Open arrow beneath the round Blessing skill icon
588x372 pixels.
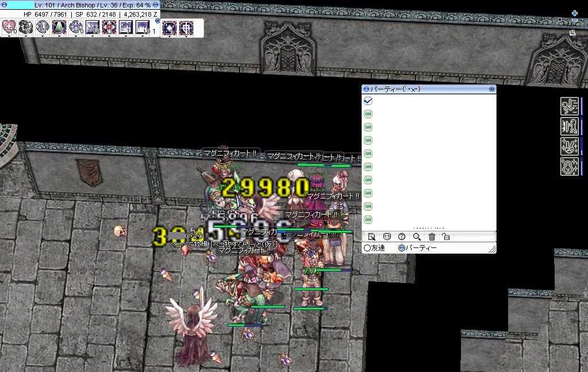click(x=43, y=36)
